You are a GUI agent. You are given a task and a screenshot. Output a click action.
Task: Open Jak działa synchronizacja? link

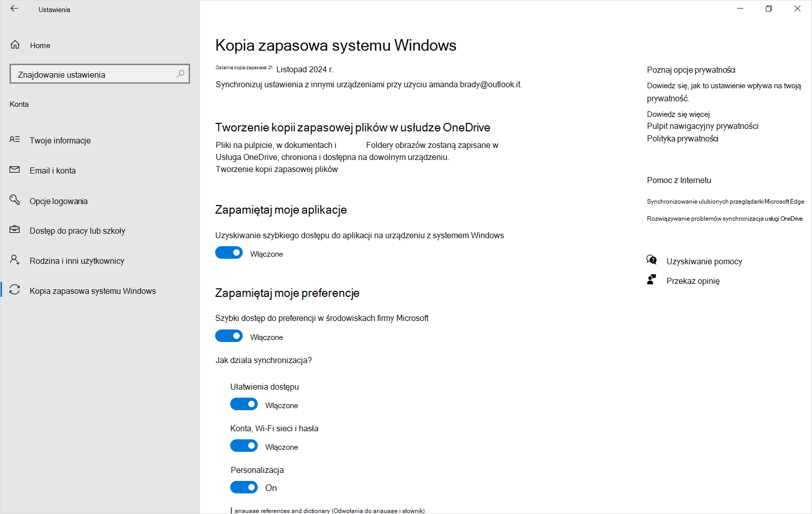pyautogui.click(x=264, y=361)
